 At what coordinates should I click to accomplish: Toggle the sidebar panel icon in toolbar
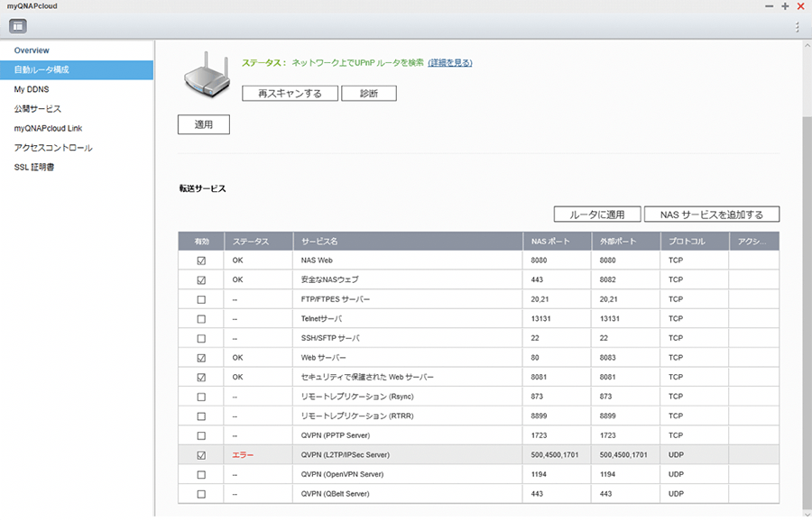(x=18, y=26)
